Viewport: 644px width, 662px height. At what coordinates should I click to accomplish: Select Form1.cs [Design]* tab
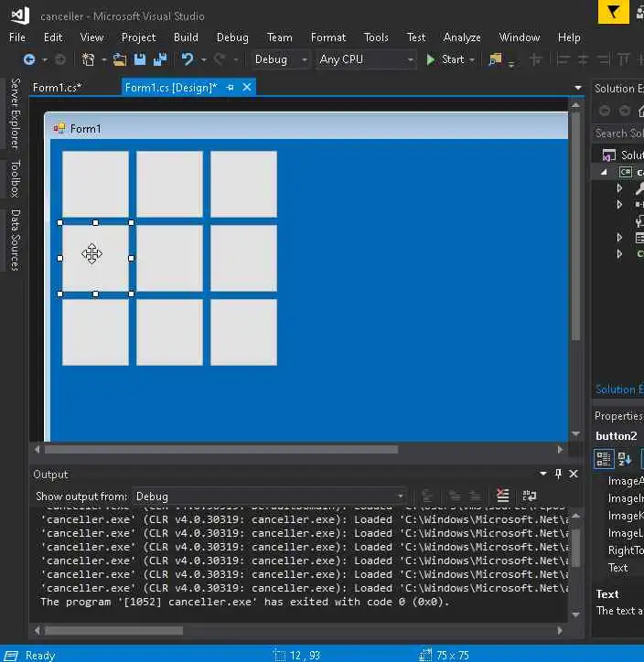coord(171,88)
